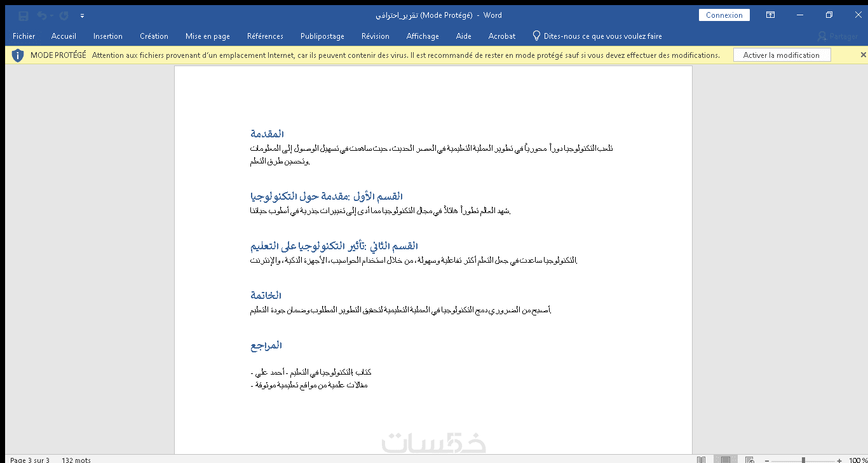Click the lightbulb Tell Me icon
Screen dimensions: 868x463
[536, 36]
